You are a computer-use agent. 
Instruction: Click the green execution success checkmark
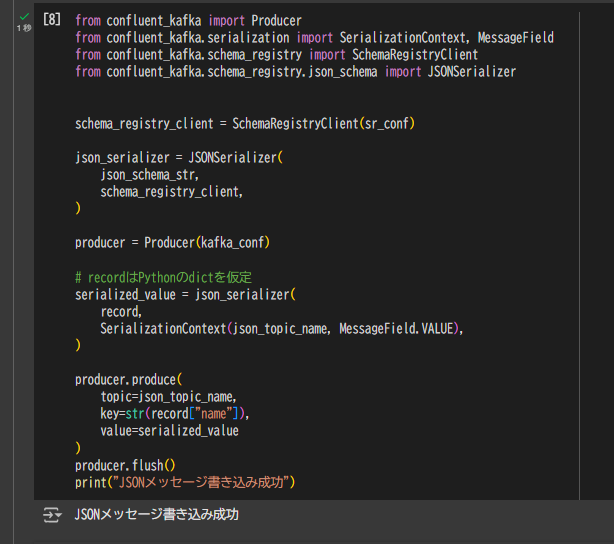(x=24, y=16)
